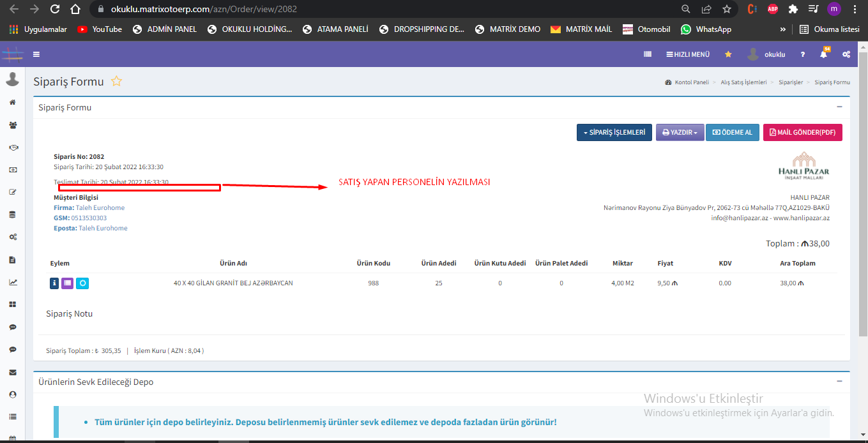868x443 pixels.
Task: Click the blue info icon in Eylem column
Action: coord(54,283)
